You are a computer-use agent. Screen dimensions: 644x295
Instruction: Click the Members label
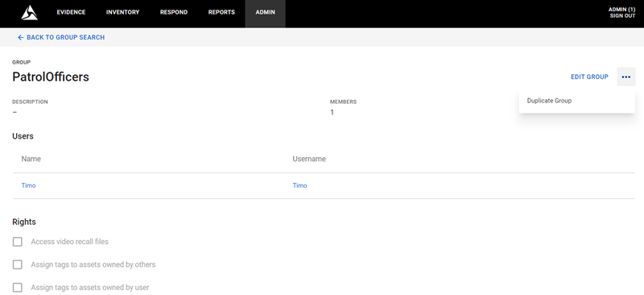point(344,102)
